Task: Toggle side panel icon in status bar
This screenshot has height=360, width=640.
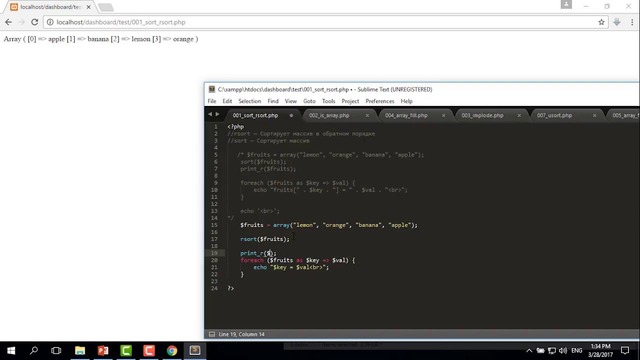Action: (x=212, y=334)
